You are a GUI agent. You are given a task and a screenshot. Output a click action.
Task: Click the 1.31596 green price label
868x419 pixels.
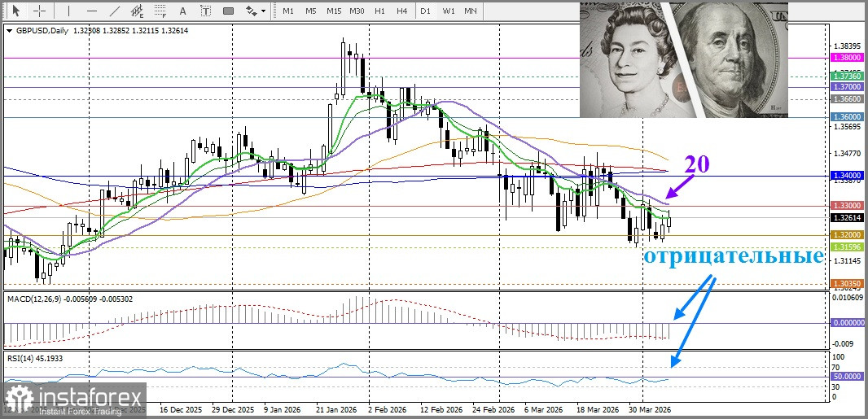point(848,247)
